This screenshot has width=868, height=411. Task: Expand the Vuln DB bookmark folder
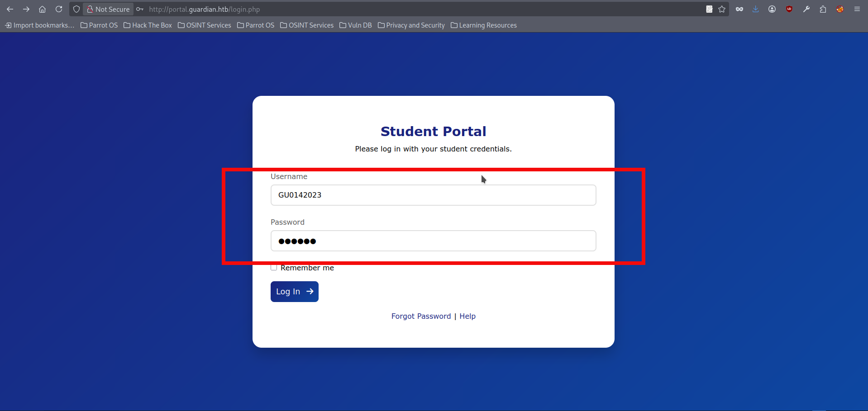pos(356,25)
